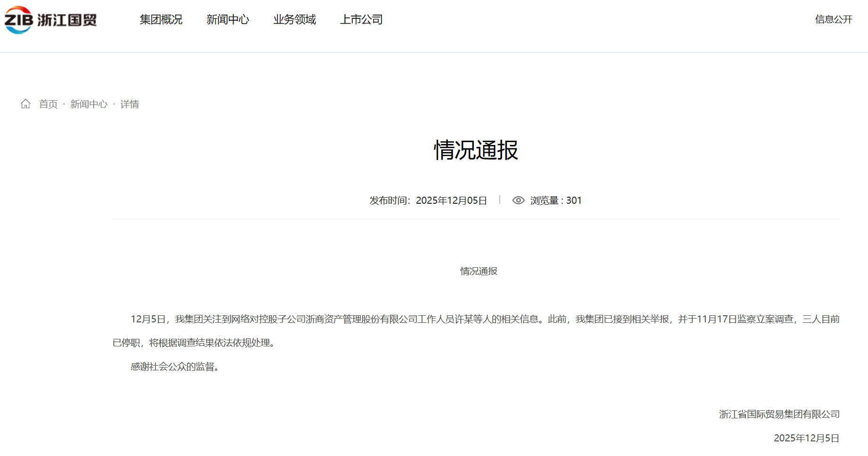Click the 2025年12月5日 date under the signature
This screenshot has width=868, height=456.
806,438
